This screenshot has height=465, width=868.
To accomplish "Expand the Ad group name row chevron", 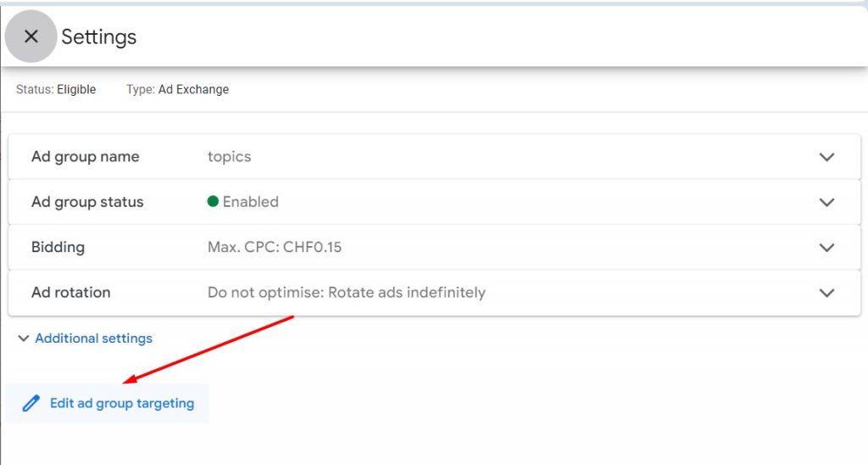I will 826,157.
